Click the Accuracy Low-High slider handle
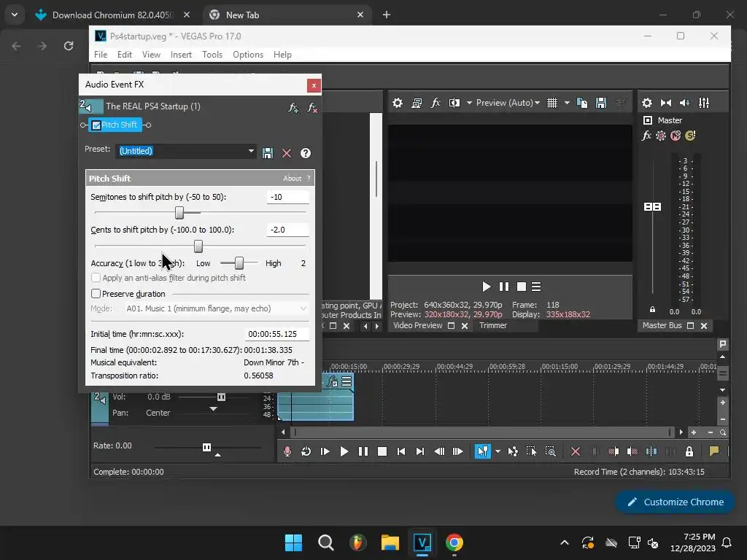 click(x=239, y=262)
